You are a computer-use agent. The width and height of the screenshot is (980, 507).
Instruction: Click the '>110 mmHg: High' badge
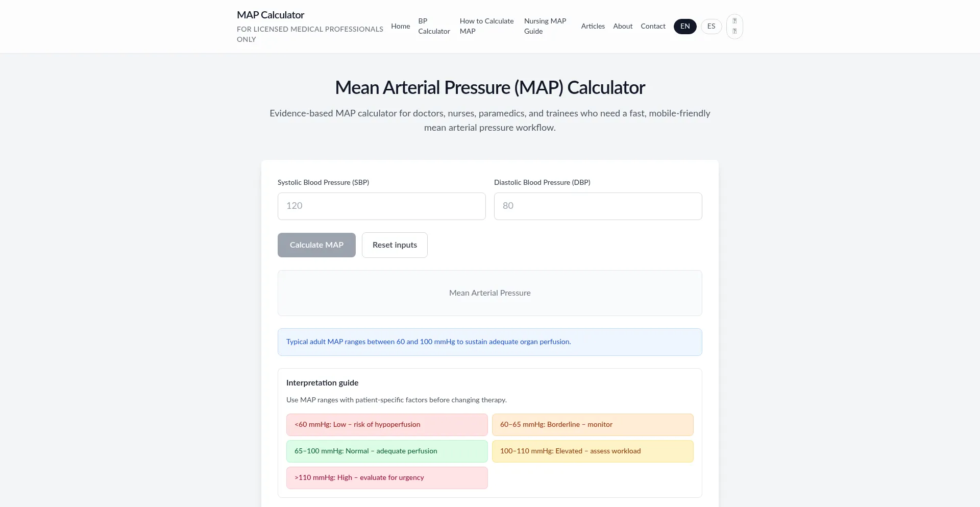click(x=387, y=477)
